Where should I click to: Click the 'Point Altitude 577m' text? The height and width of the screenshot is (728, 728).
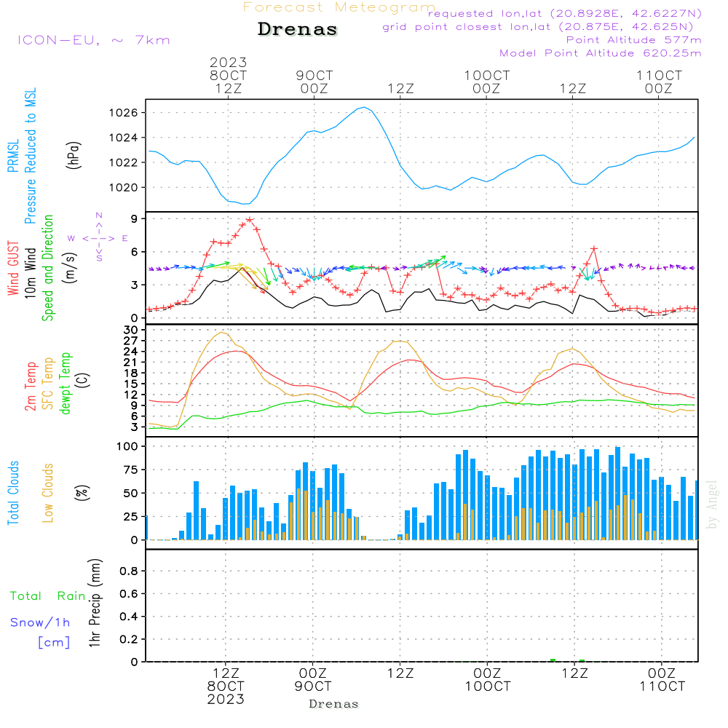pyautogui.click(x=634, y=40)
